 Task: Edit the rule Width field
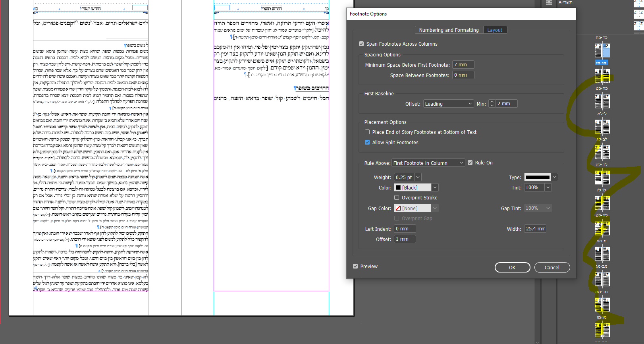(x=535, y=229)
